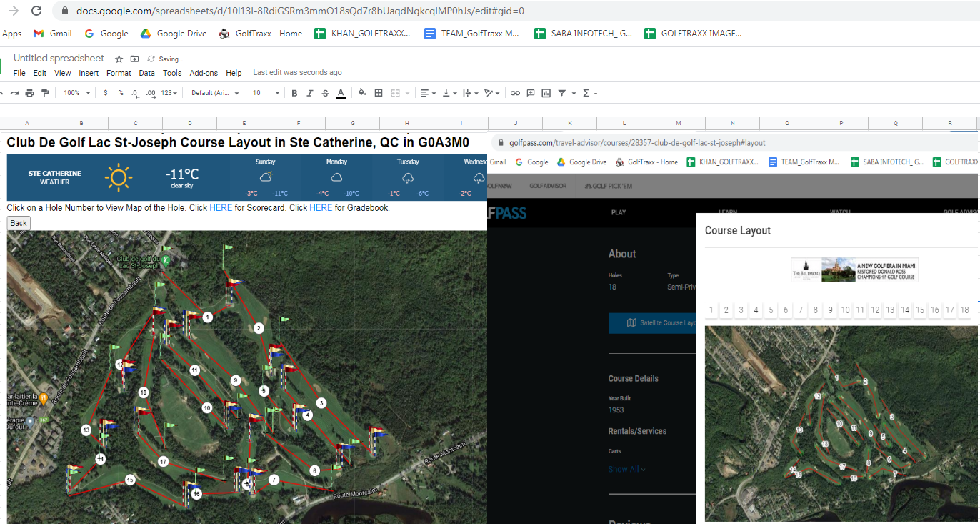This screenshot has height=524, width=980.
Task: Click the docs.google.com address bar
Action: tap(300, 11)
